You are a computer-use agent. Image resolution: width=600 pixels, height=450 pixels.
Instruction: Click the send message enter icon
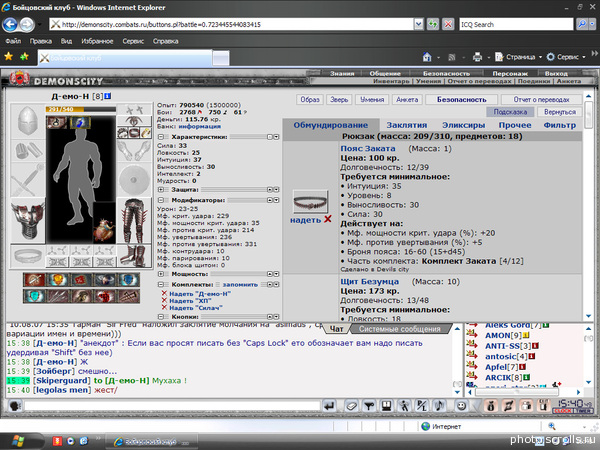pos(329,406)
